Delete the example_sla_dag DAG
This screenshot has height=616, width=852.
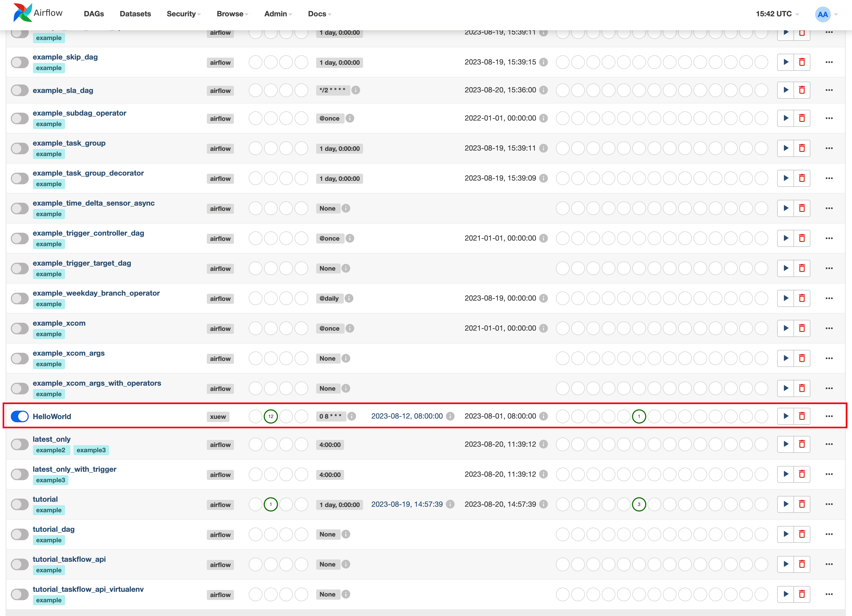[802, 90]
